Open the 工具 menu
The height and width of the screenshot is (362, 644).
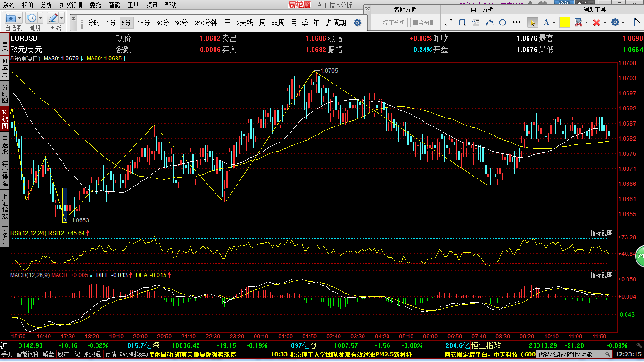(133, 5)
